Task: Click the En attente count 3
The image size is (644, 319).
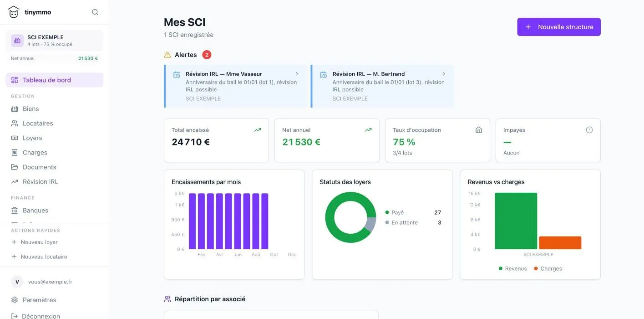Action: coord(440,222)
